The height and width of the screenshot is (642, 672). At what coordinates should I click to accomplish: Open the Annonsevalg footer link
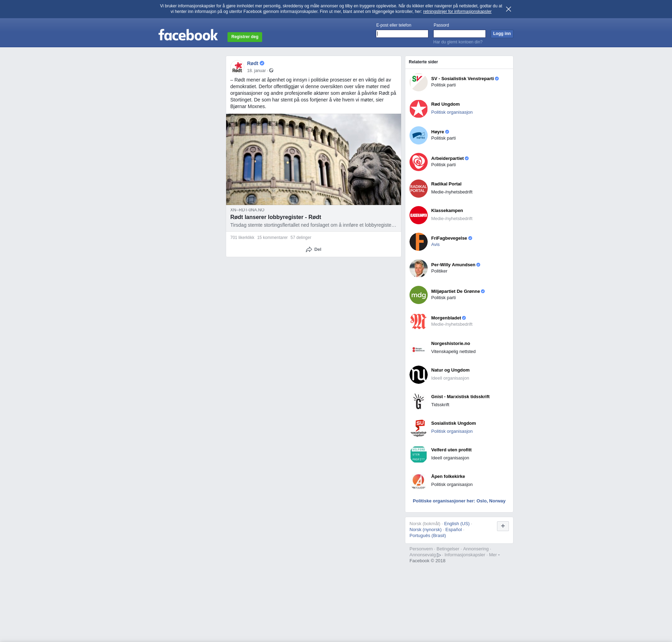425,555
